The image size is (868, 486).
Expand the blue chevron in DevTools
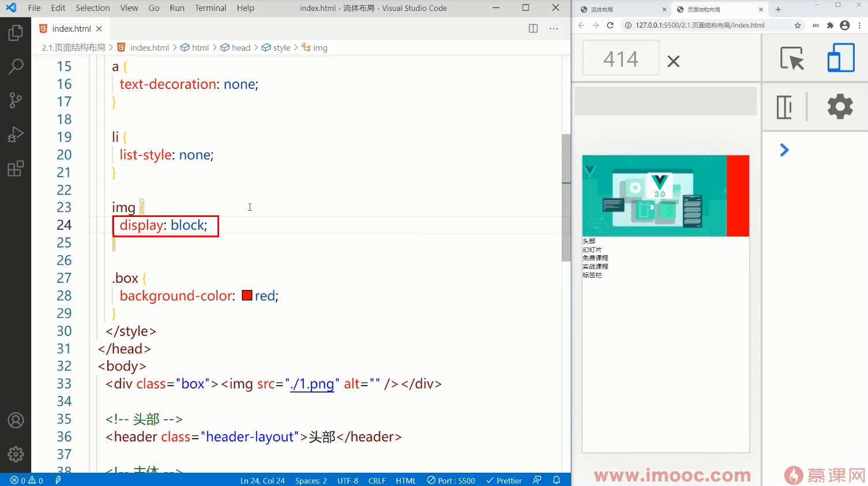pos(784,150)
